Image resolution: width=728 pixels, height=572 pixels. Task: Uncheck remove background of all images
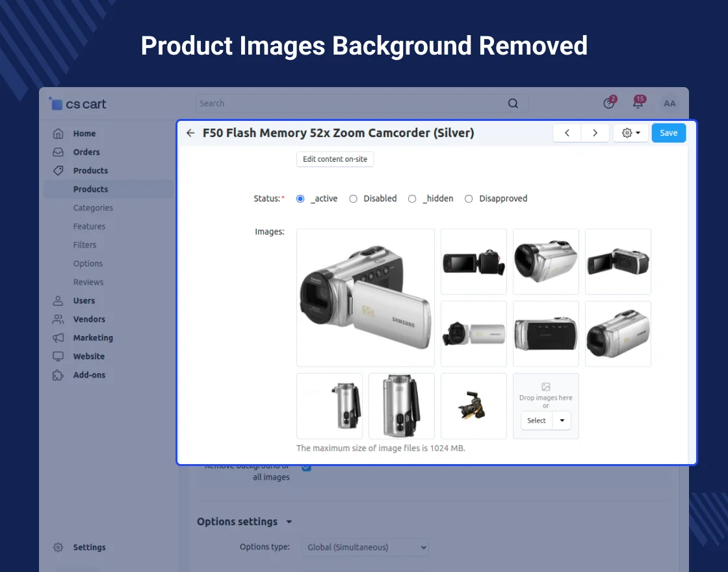click(307, 467)
